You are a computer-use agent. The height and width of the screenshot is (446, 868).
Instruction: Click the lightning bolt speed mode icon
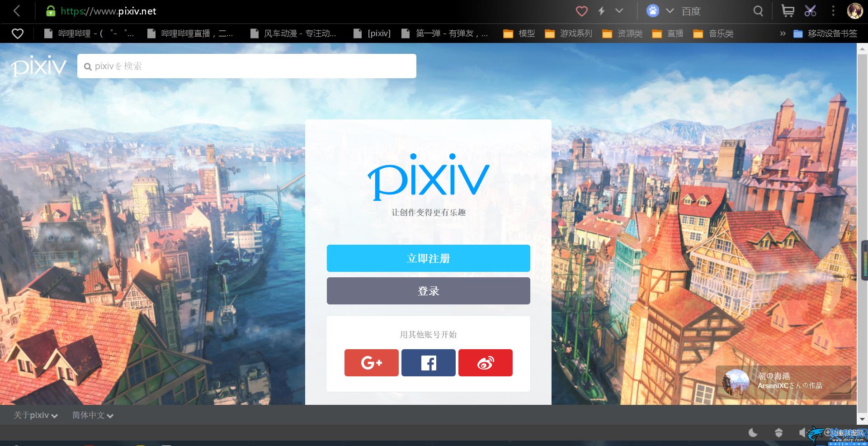tap(602, 11)
